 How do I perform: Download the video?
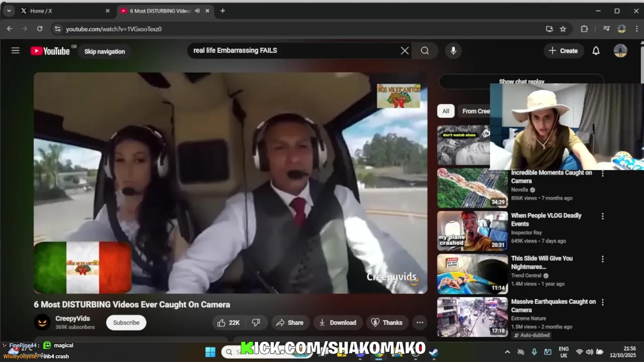tap(338, 323)
